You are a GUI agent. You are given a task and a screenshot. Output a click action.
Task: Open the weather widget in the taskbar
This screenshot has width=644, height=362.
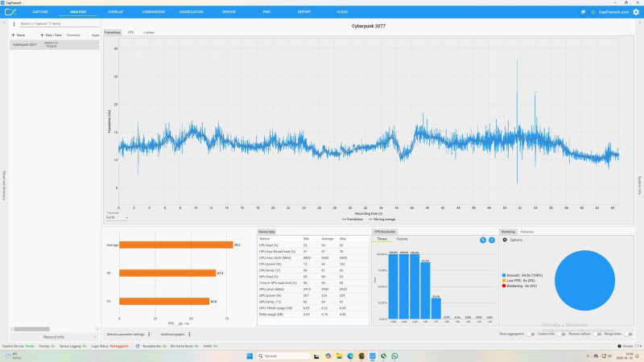coord(12,356)
